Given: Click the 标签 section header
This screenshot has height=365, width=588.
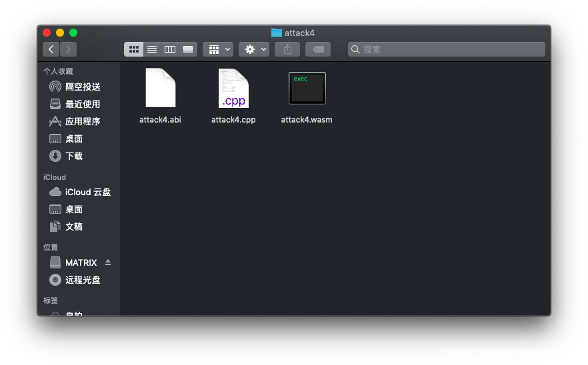Looking at the screenshot, I should click(51, 300).
